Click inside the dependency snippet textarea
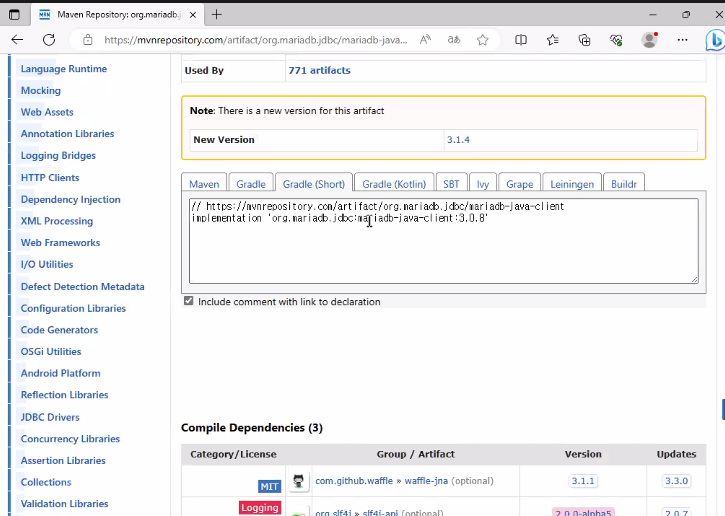Image resolution: width=725 pixels, height=516 pixels. click(444, 241)
